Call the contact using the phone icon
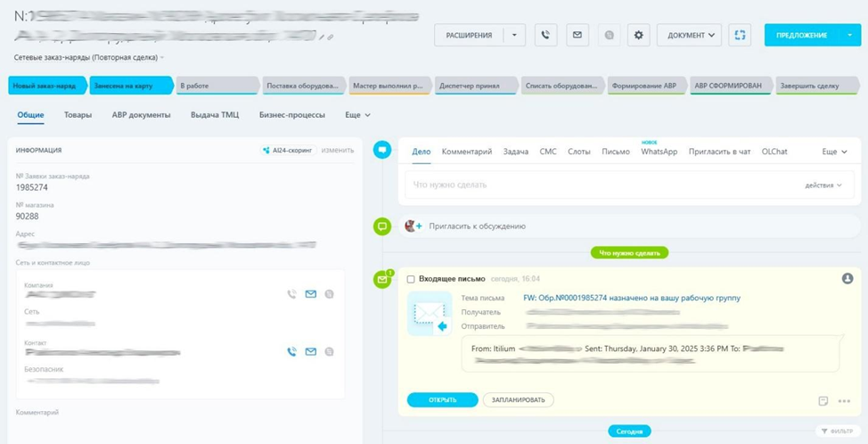Image resolution: width=868 pixels, height=444 pixels. 291,351
